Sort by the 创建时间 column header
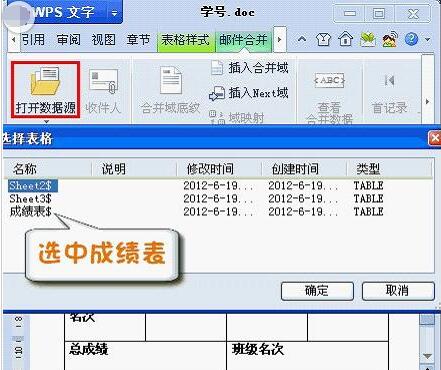Image resolution: width=441 pixels, height=370 pixels. click(x=304, y=169)
